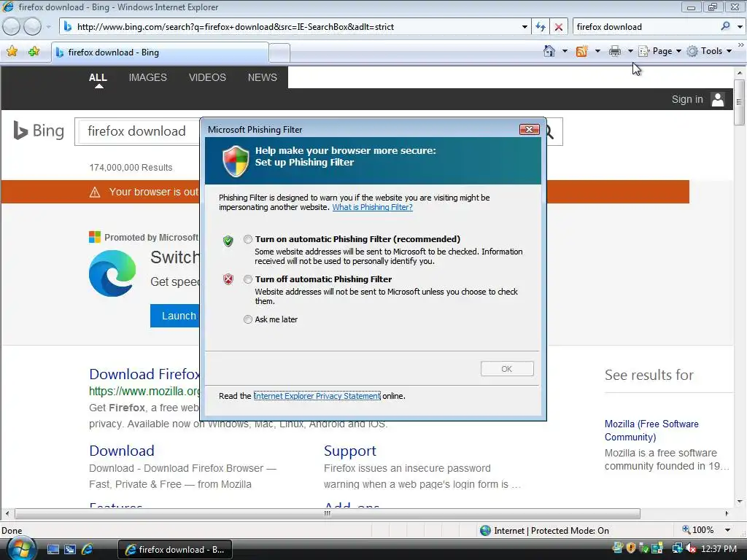Click the warning triangle in the orange banner
The height and width of the screenshot is (560, 747).
[95, 192]
